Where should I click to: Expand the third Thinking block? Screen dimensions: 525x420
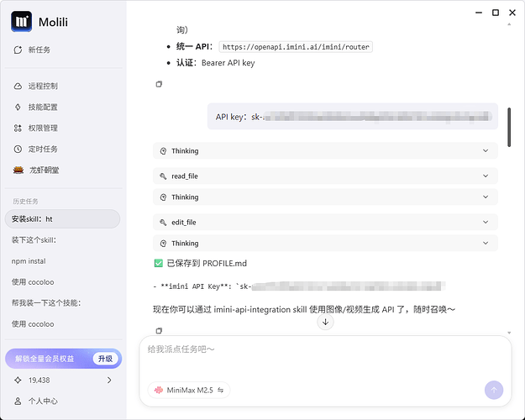click(x=325, y=243)
